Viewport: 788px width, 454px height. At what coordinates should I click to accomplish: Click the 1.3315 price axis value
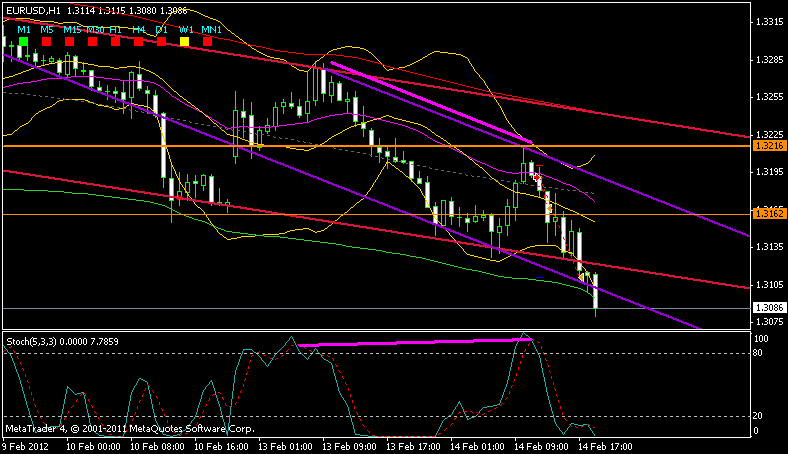click(769, 22)
